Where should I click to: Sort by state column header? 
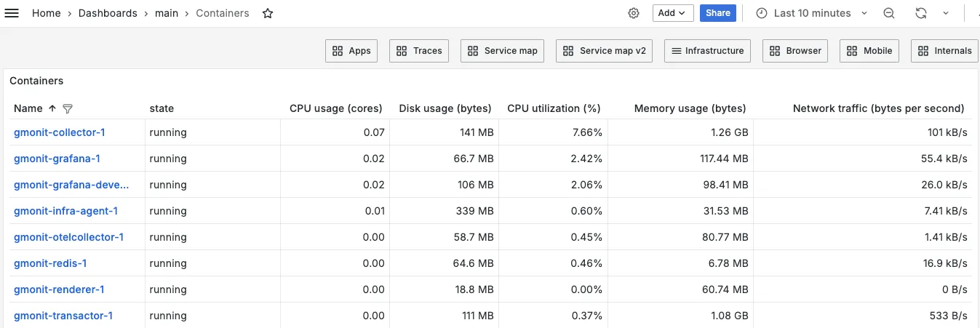tap(162, 108)
